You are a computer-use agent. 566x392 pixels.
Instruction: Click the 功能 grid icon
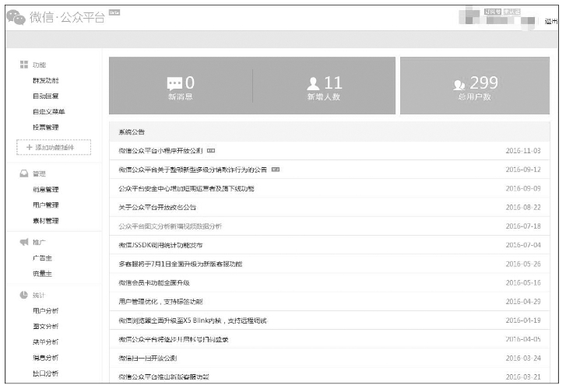[24, 65]
